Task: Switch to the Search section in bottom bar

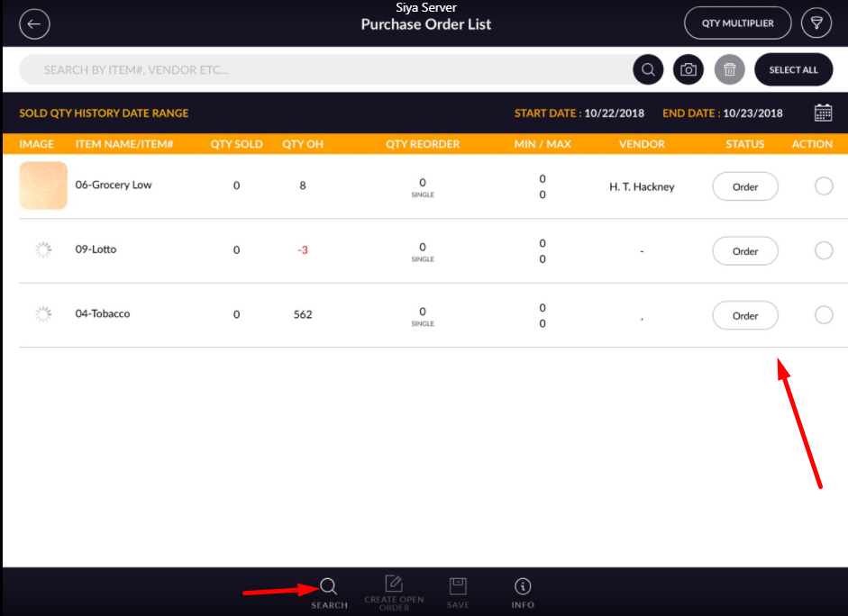Action: [x=328, y=590]
